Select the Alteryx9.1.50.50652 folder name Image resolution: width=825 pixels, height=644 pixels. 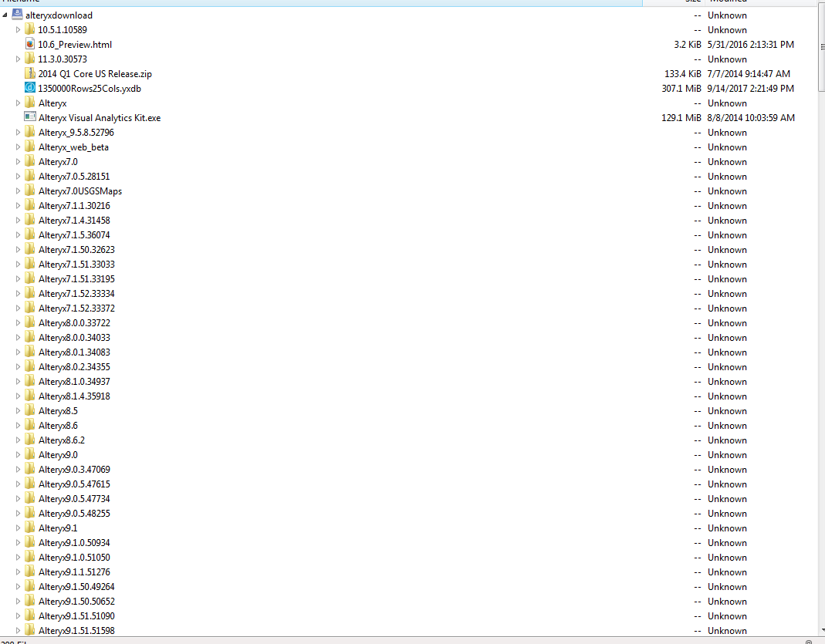pos(76,602)
